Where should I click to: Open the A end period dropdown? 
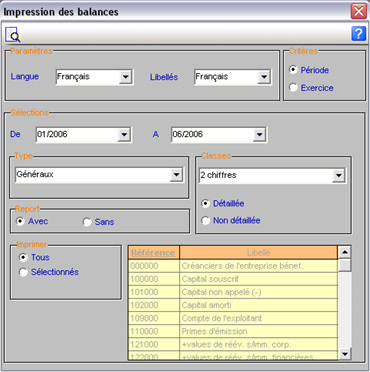pyautogui.click(x=259, y=135)
